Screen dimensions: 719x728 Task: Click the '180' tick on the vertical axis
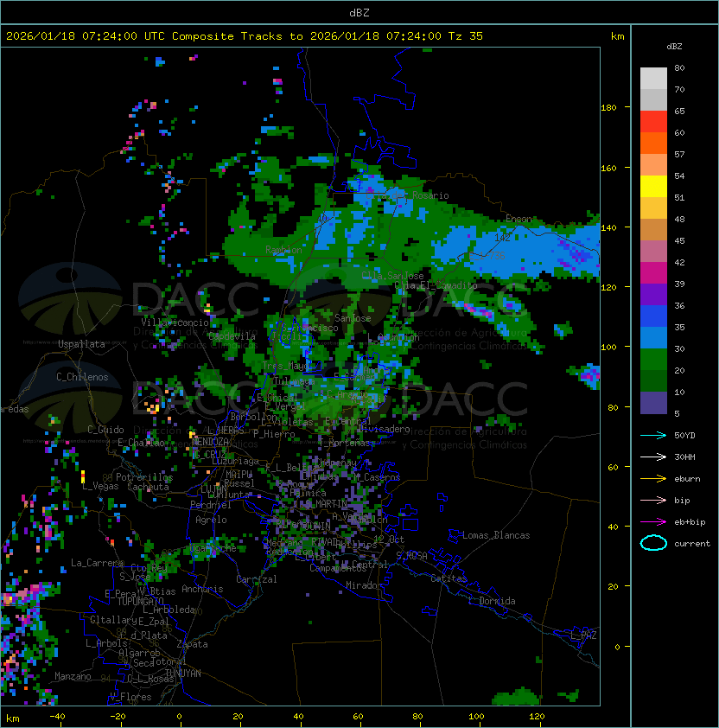point(608,107)
